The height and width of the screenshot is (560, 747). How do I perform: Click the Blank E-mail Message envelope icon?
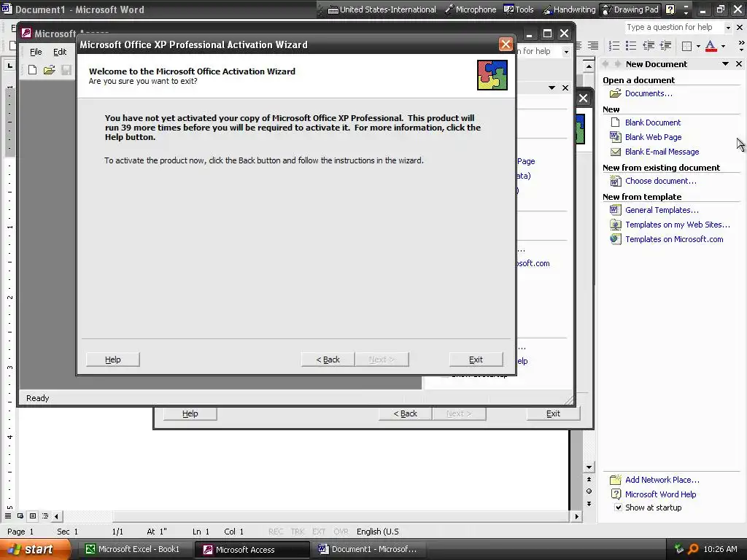(x=616, y=152)
